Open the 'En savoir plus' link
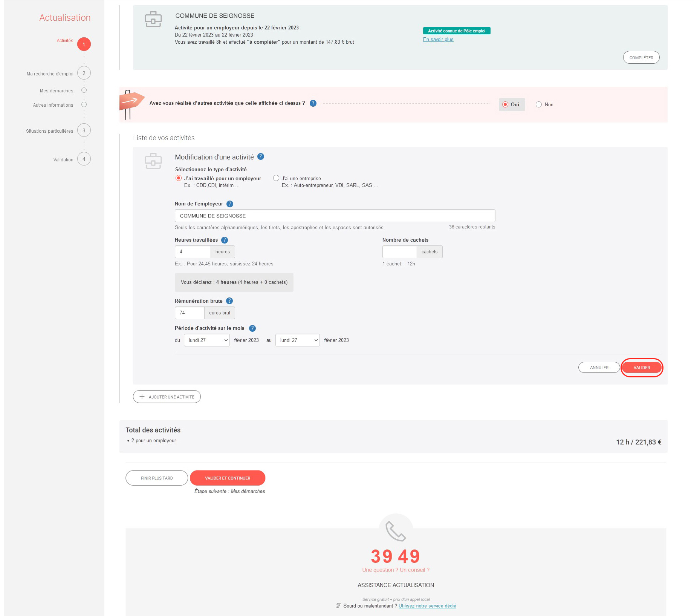 point(438,40)
